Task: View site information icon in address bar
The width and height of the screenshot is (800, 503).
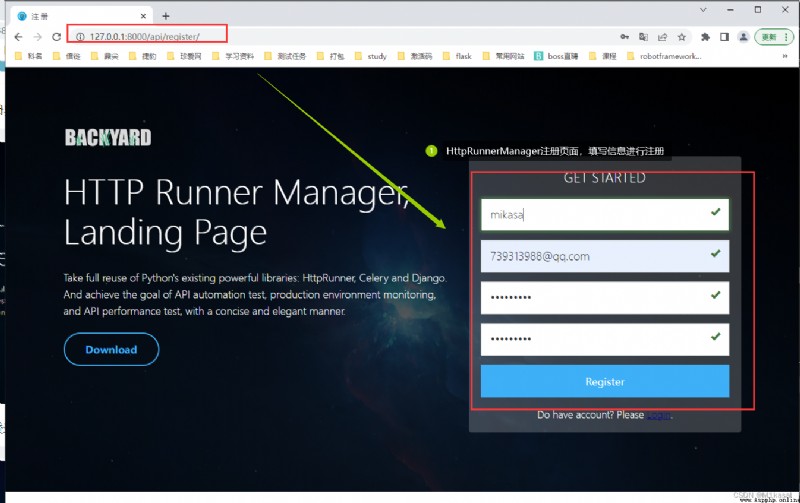Action: coord(80,37)
